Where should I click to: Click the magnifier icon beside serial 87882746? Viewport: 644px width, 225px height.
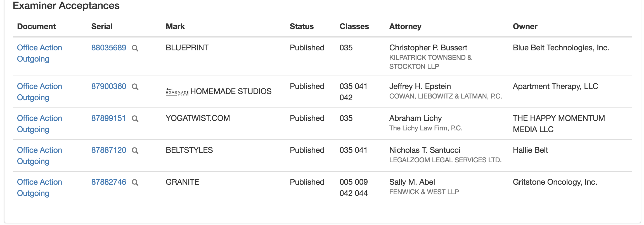[135, 182]
